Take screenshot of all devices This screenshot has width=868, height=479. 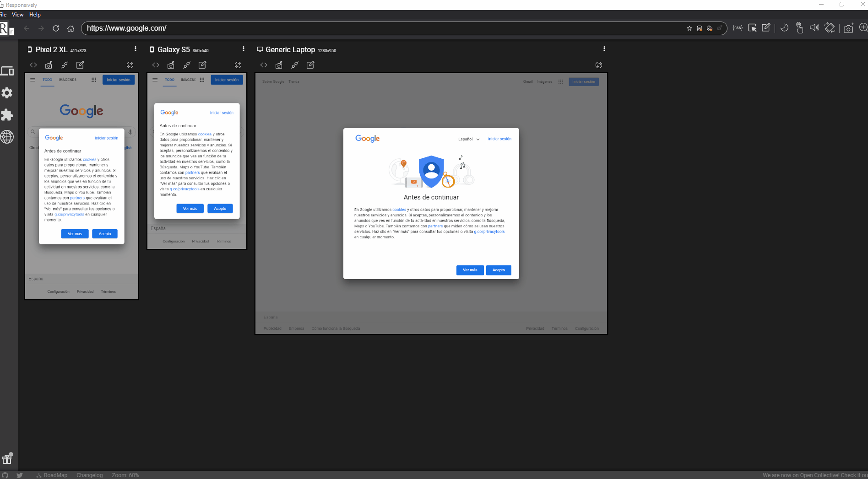click(848, 28)
